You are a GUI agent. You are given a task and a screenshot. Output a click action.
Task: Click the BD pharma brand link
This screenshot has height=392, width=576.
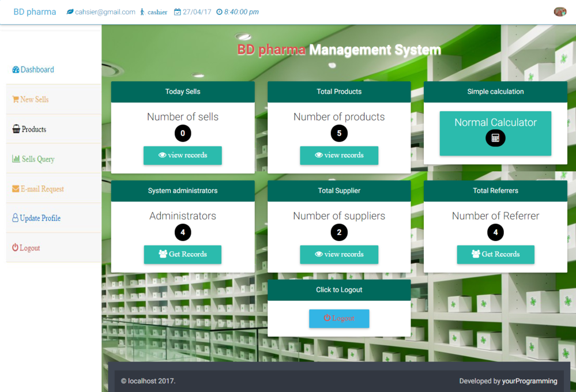[35, 12]
